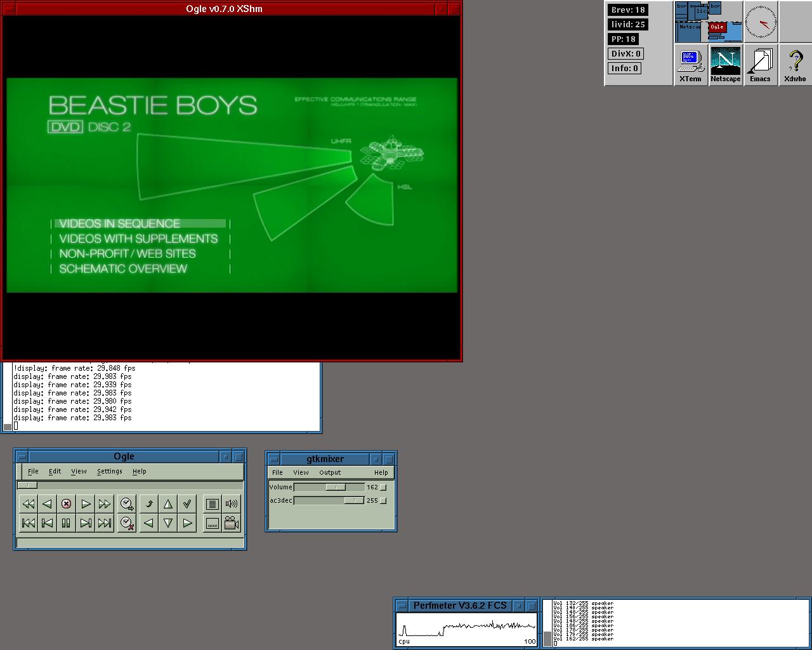Click the Ogle menubar drag handle
The image size is (812, 650).
click(x=20, y=471)
